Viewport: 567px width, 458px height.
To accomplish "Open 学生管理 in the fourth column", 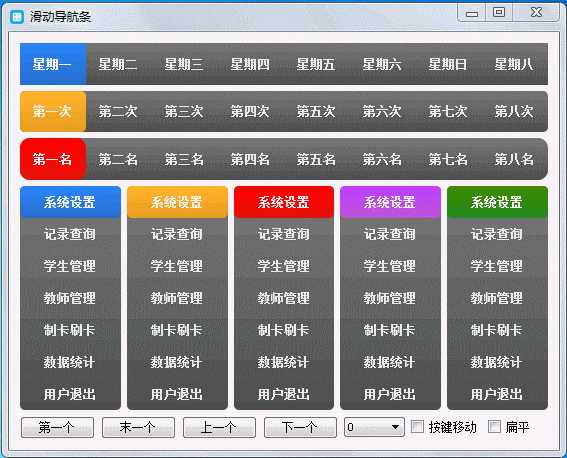I will [391, 266].
